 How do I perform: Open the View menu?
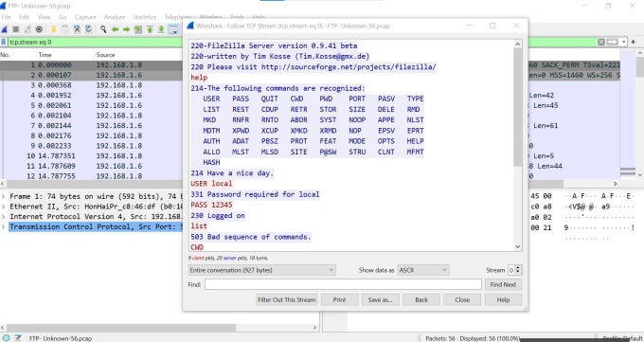click(x=44, y=17)
